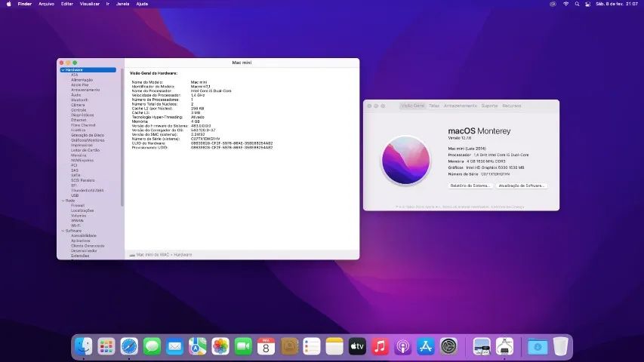The image size is (644, 362).
Task: Open Contacts app in the Dock
Action: [288, 347]
